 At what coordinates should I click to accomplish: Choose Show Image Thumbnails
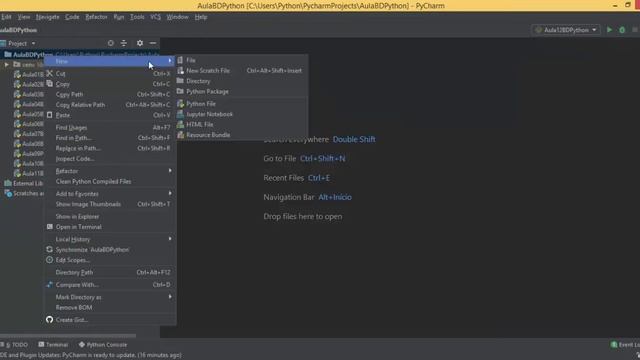point(110,204)
